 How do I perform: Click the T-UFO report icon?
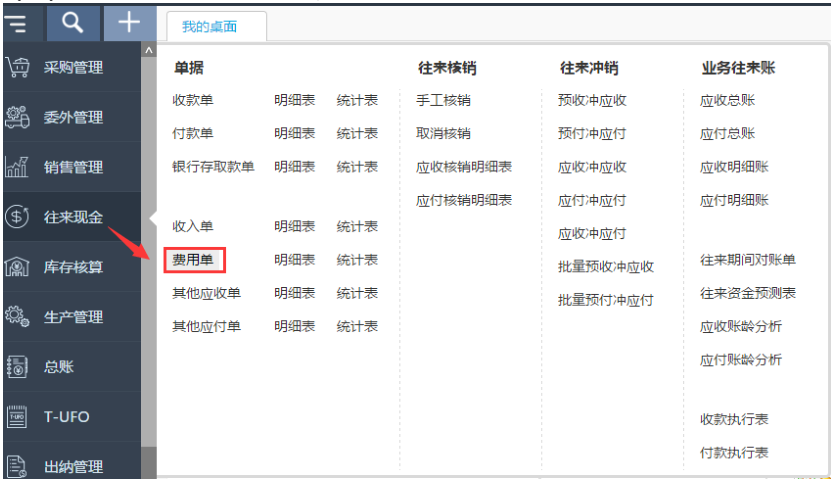coord(17,416)
